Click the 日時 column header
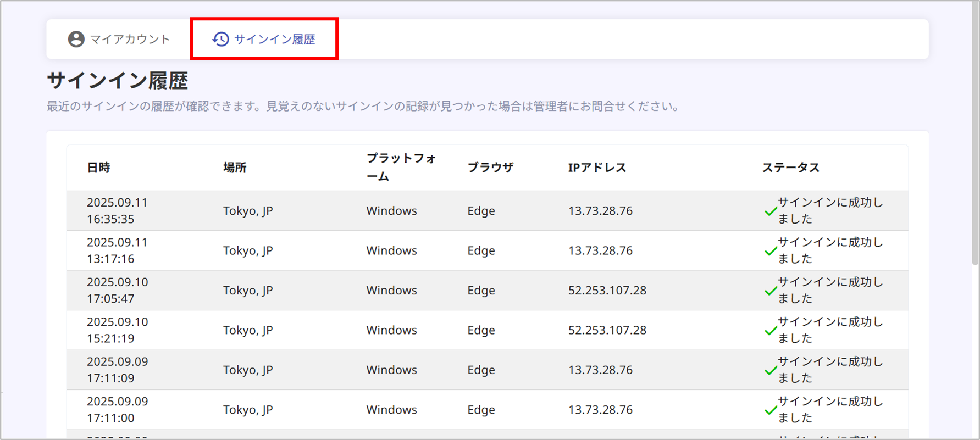 (x=98, y=168)
